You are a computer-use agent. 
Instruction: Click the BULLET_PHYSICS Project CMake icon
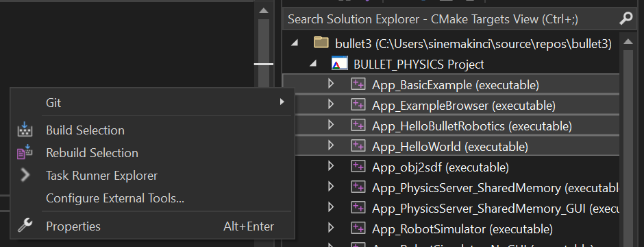tap(339, 63)
